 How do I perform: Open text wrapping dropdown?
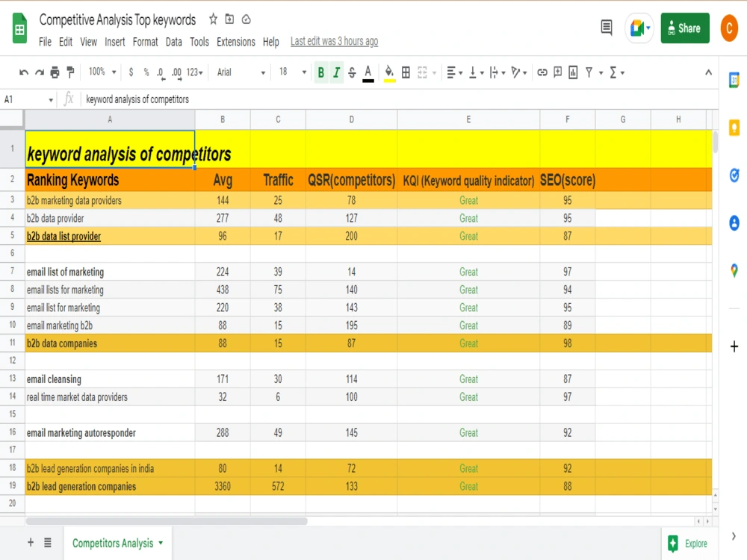tap(497, 72)
